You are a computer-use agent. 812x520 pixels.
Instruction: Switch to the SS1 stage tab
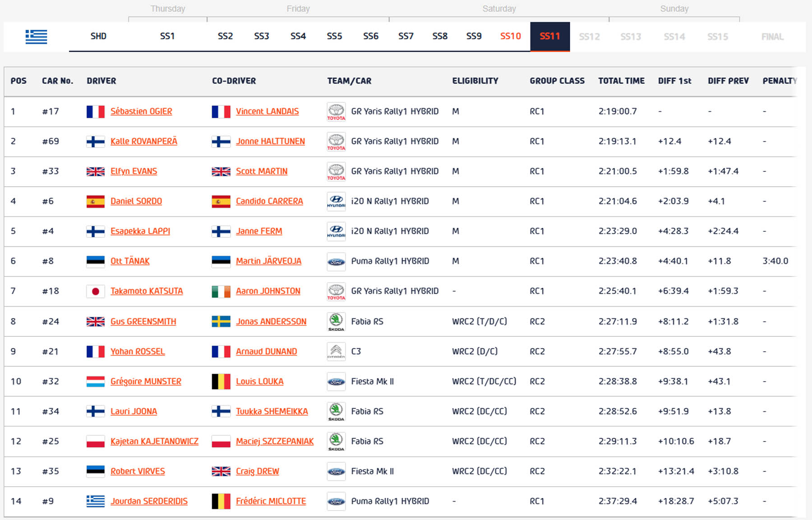167,36
